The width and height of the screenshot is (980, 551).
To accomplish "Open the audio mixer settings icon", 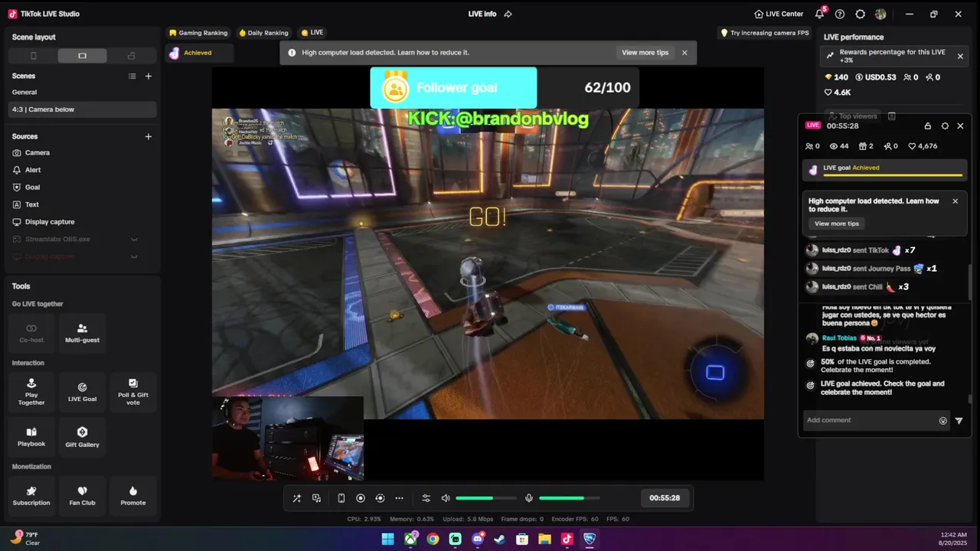I will [x=426, y=498].
